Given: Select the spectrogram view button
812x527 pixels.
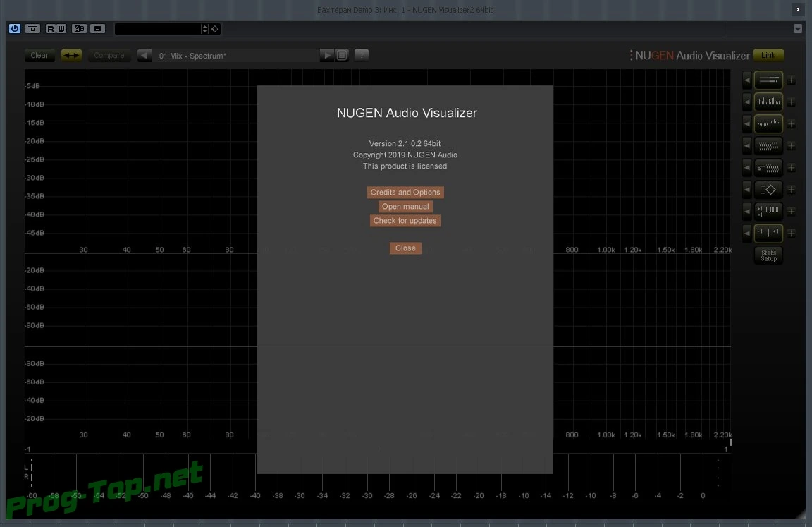Looking at the screenshot, I should pos(768,145).
